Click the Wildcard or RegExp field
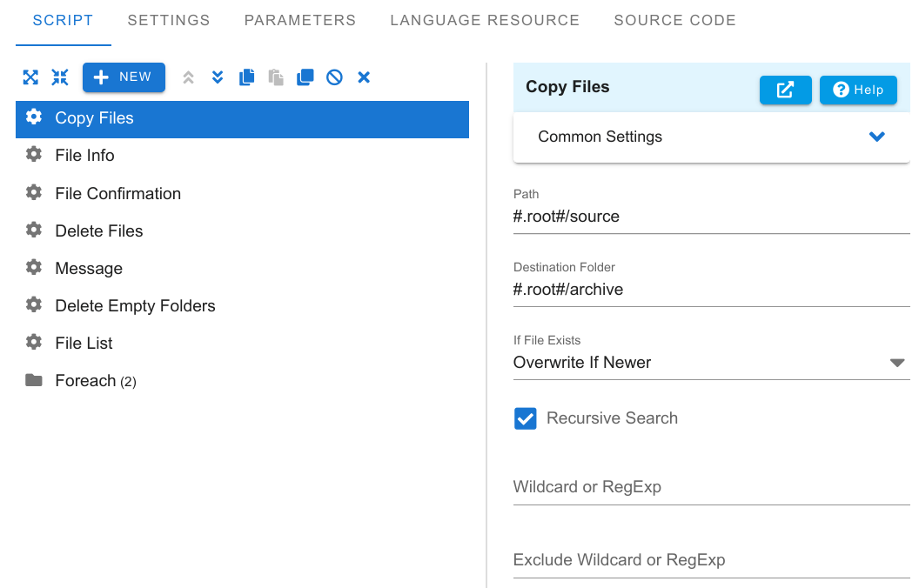919x588 pixels. (x=710, y=487)
